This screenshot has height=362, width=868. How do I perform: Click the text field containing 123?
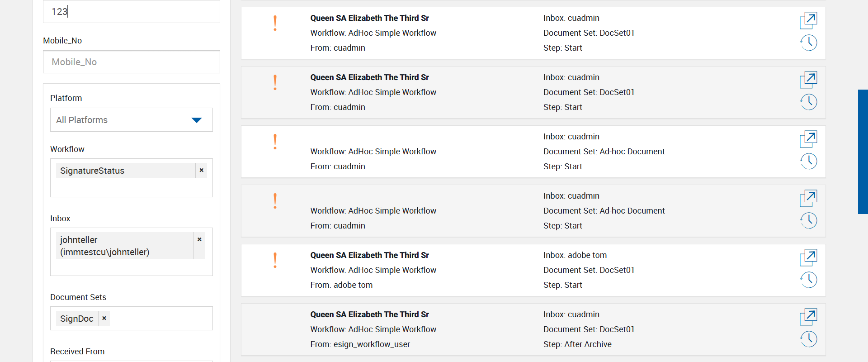(131, 12)
